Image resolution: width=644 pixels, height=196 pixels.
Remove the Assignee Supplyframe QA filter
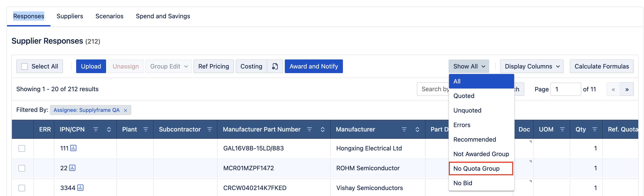pyautogui.click(x=125, y=110)
